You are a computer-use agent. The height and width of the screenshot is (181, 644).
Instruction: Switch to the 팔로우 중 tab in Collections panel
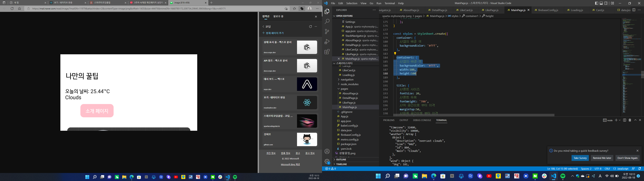click(278, 16)
